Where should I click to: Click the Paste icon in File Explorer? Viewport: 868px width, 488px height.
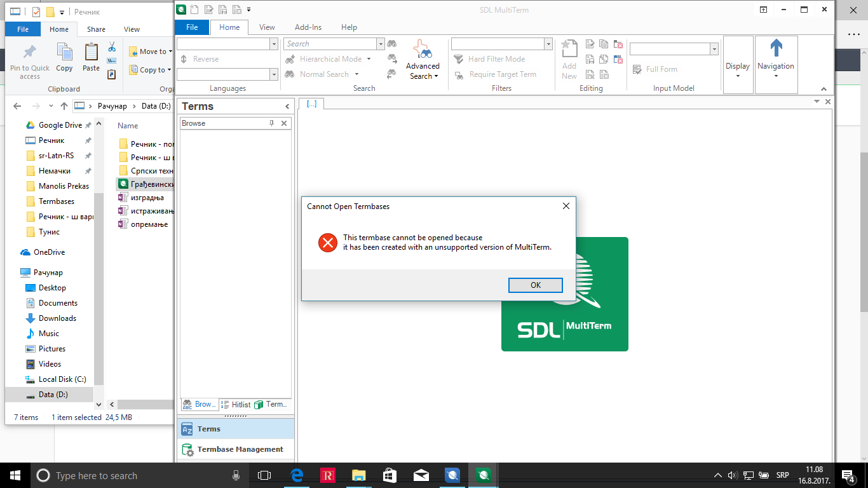tap(91, 58)
